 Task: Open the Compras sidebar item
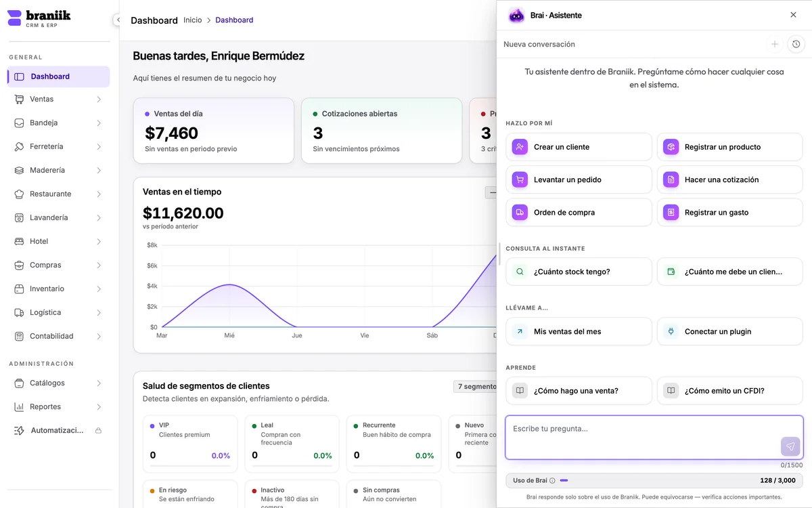click(58, 265)
